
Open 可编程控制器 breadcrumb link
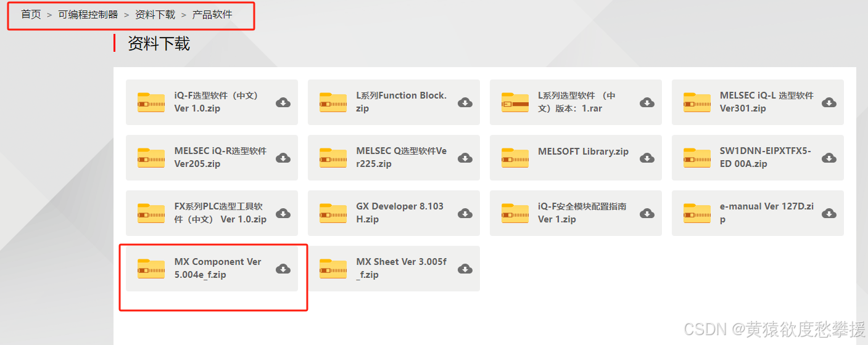click(88, 14)
